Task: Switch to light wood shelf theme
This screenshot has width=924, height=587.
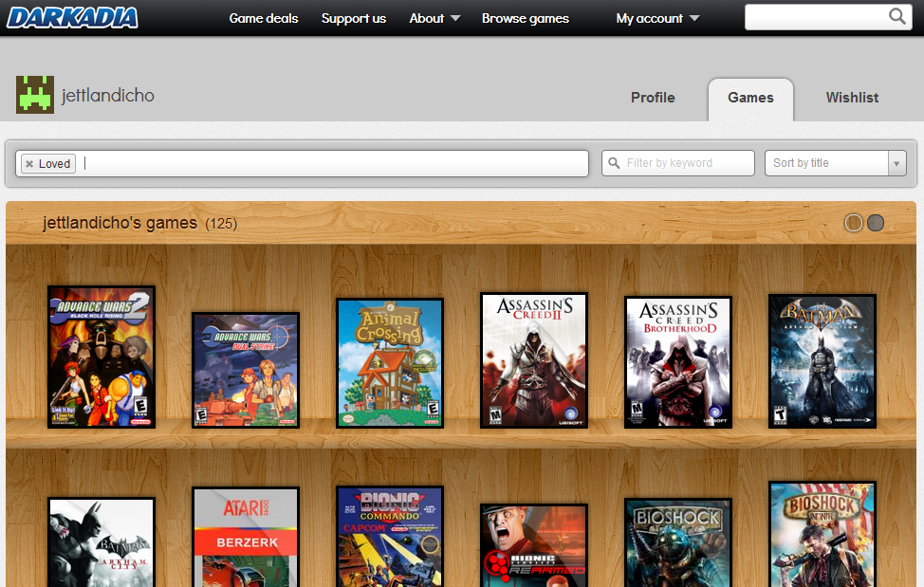Action: [853, 223]
